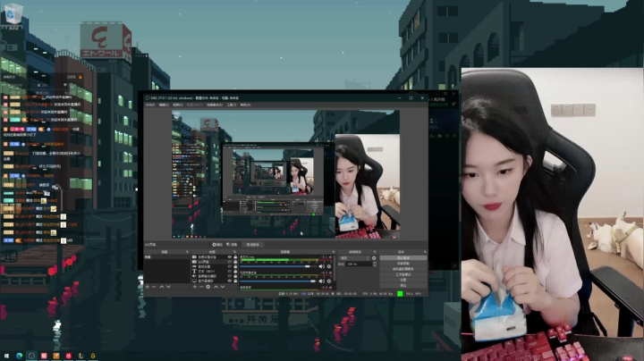The width and height of the screenshot is (644, 361).
Task: Move the scene up in Scenes dock
Action: 161,287
